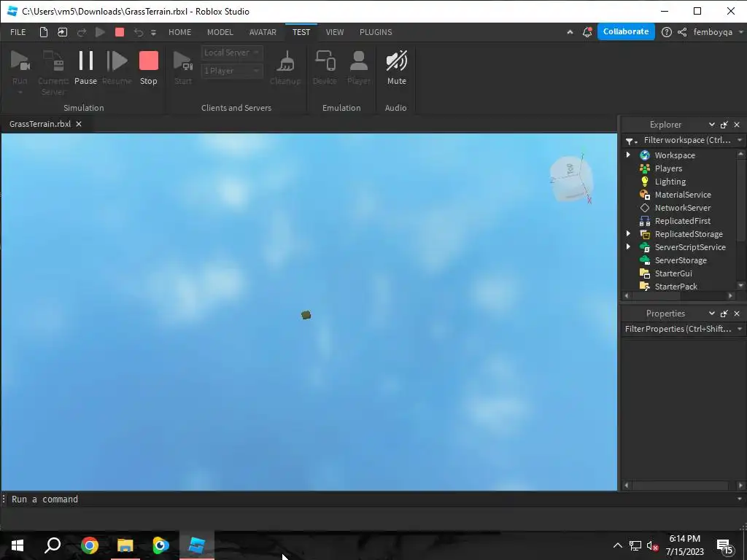
Task: Open help using the question mark icon
Action: pos(667,32)
